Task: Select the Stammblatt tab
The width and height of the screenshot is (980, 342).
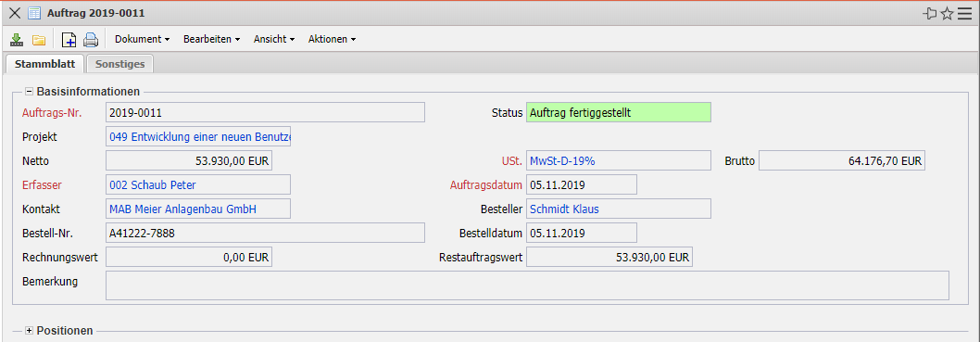Action: [45, 64]
